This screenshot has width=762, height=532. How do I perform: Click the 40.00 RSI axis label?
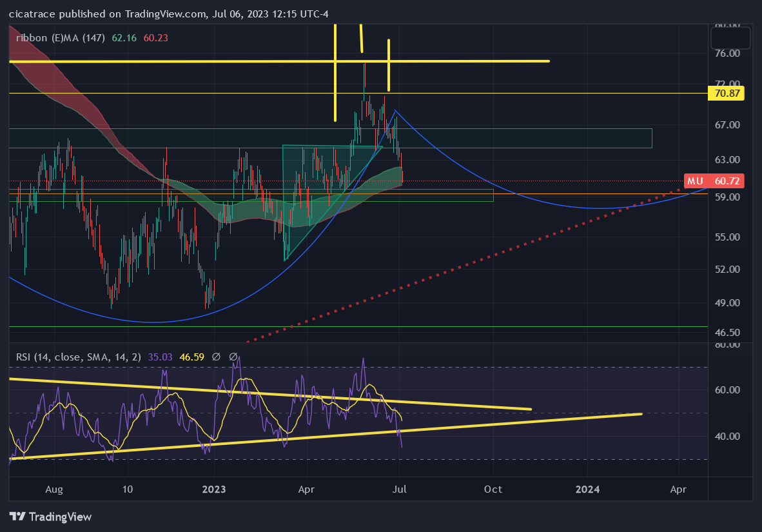(x=727, y=436)
